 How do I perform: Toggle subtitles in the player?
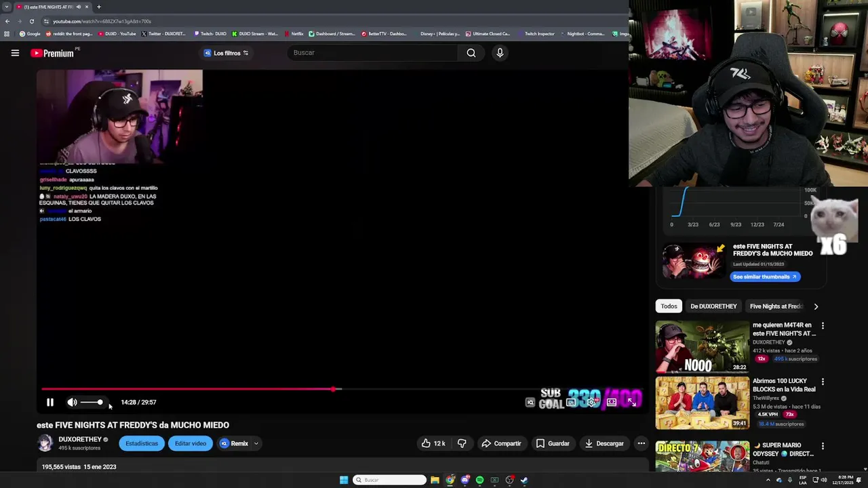[x=571, y=402]
